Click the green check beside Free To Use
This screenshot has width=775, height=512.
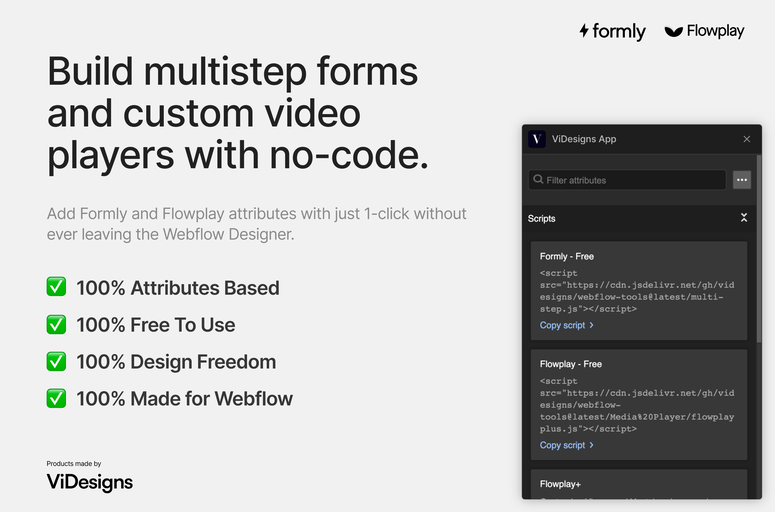56,324
